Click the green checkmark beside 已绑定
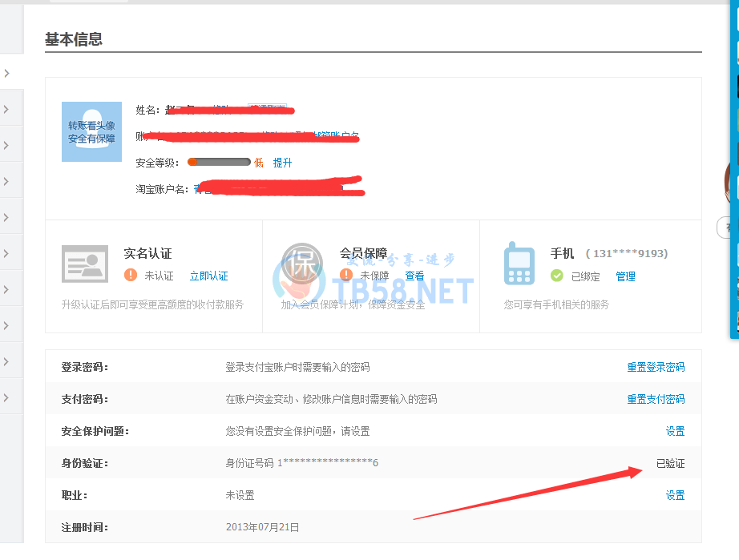Viewport: 739px width, 560px height. pos(557,276)
